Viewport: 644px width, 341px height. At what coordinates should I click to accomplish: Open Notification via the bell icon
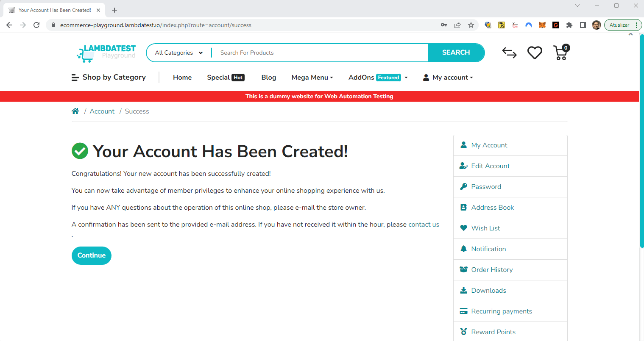(x=463, y=249)
